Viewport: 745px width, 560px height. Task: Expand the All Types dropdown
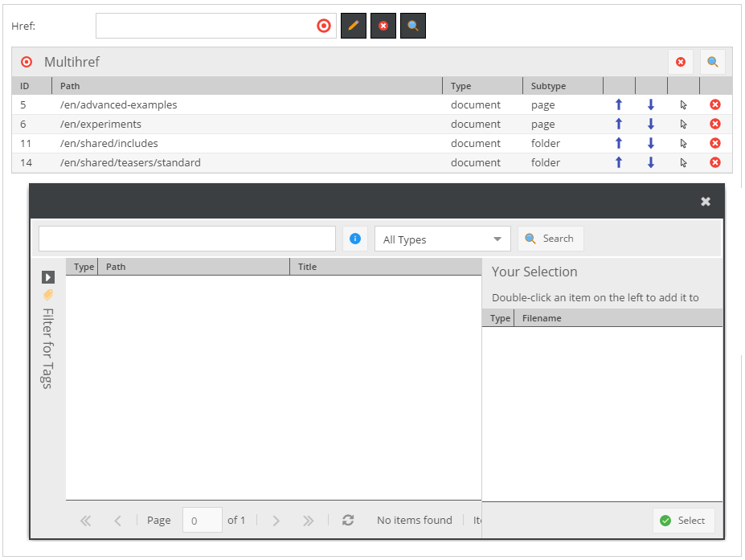[442, 239]
